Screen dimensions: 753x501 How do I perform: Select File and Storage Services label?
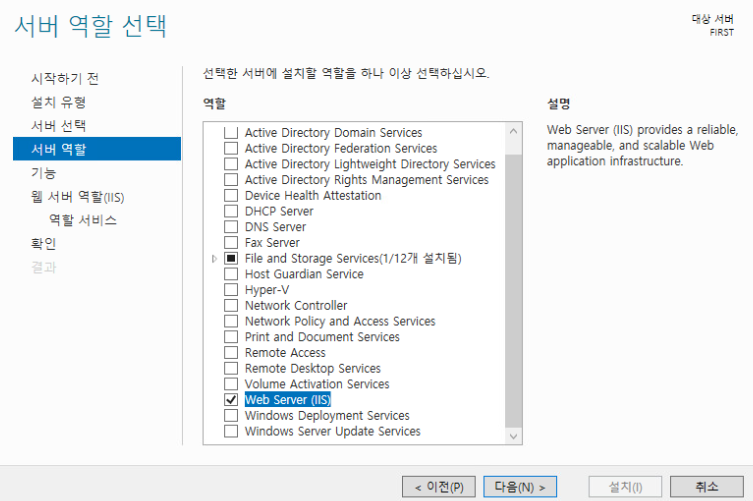pos(353,258)
